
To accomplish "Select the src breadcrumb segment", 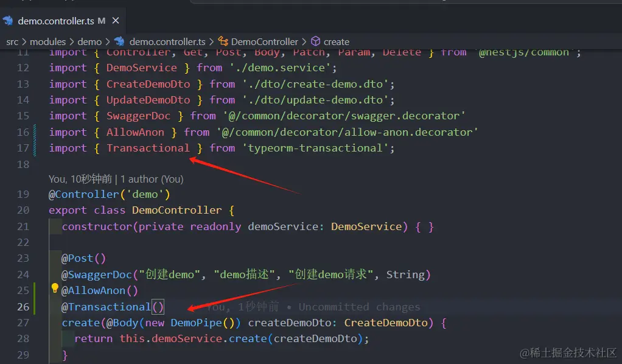I will [x=12, y=41].
